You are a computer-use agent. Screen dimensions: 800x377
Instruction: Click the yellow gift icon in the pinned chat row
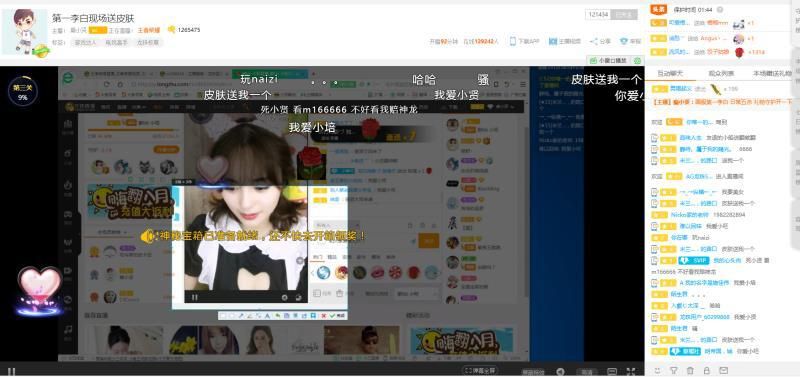tap(716, 90)
